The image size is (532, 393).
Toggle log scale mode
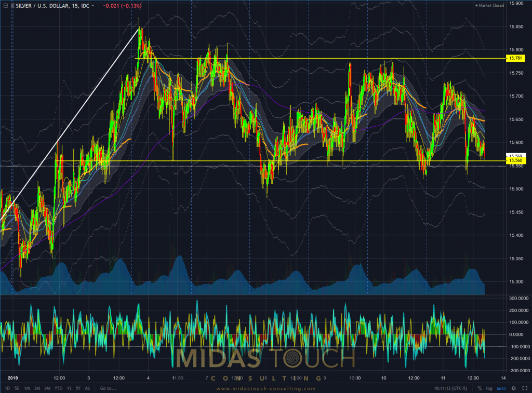[x=489, y=388]
